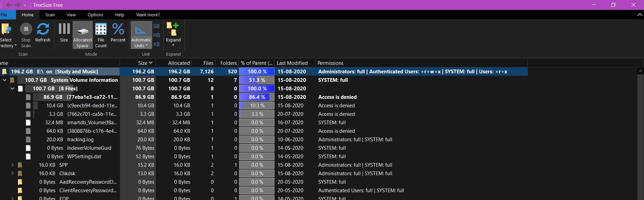This screenshot has height=200, width=644.
Task: Collapse the System Volume Information folder
Action: pos(4,80)
